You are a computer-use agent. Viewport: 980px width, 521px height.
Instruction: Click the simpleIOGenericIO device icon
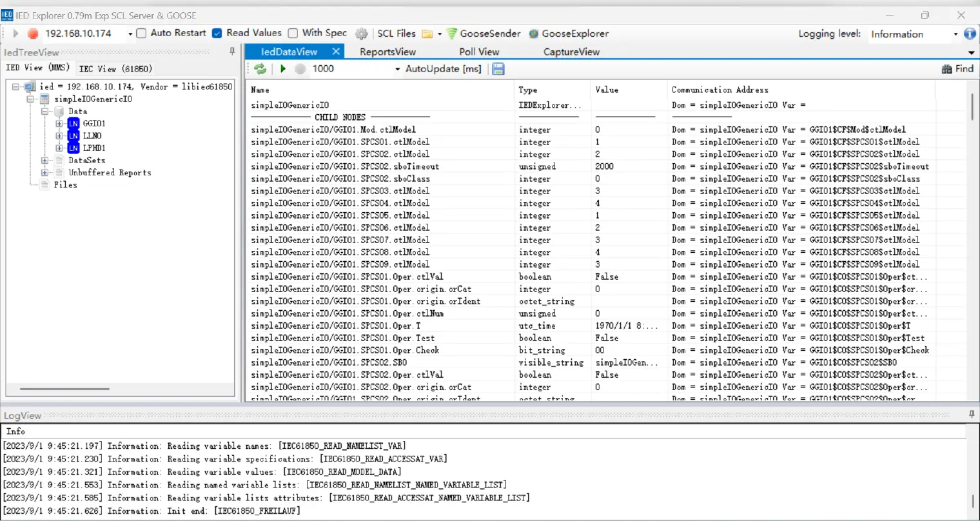click(44, 99)
